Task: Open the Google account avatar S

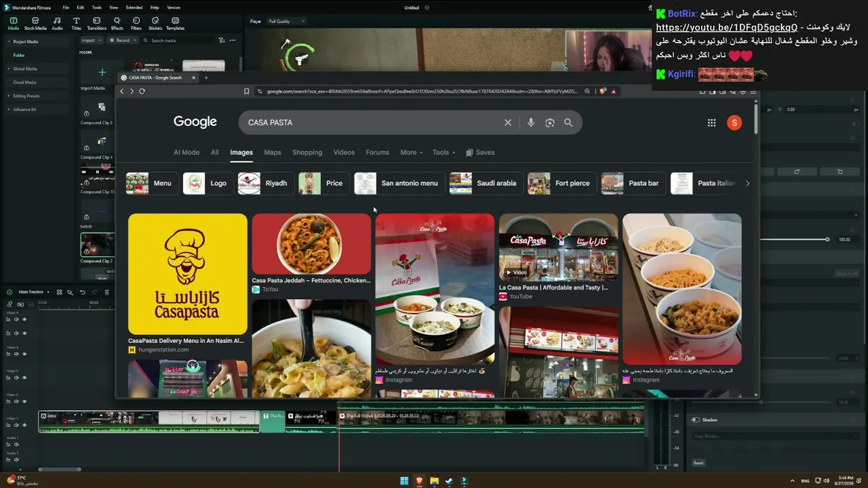Action: (733, 123)
